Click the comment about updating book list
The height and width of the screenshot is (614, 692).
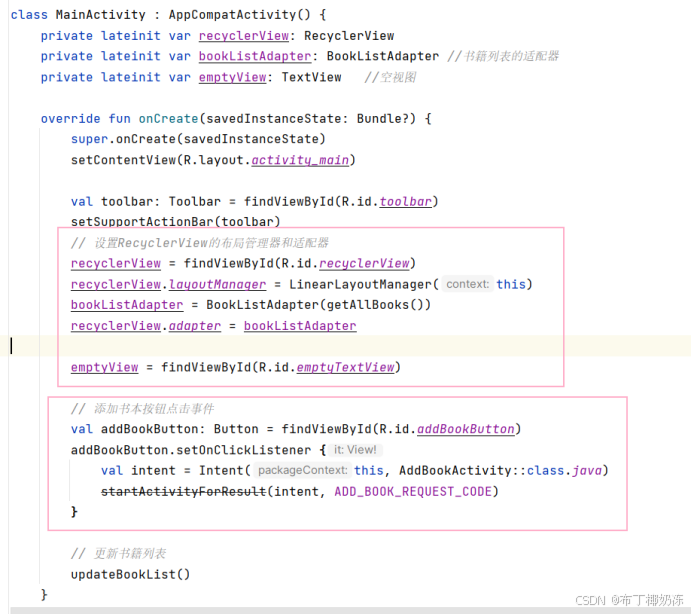(x=118, y=554)
